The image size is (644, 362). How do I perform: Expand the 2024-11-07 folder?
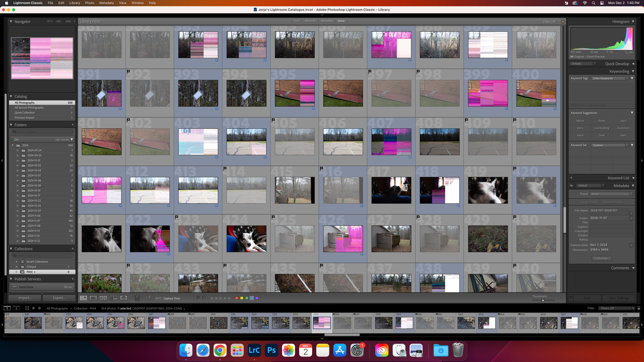tap(18, 221)
